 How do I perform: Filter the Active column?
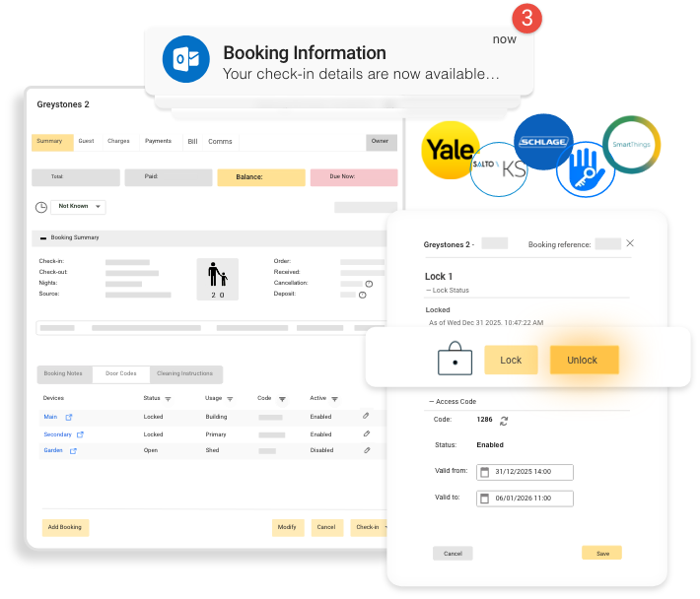(334, 399)
